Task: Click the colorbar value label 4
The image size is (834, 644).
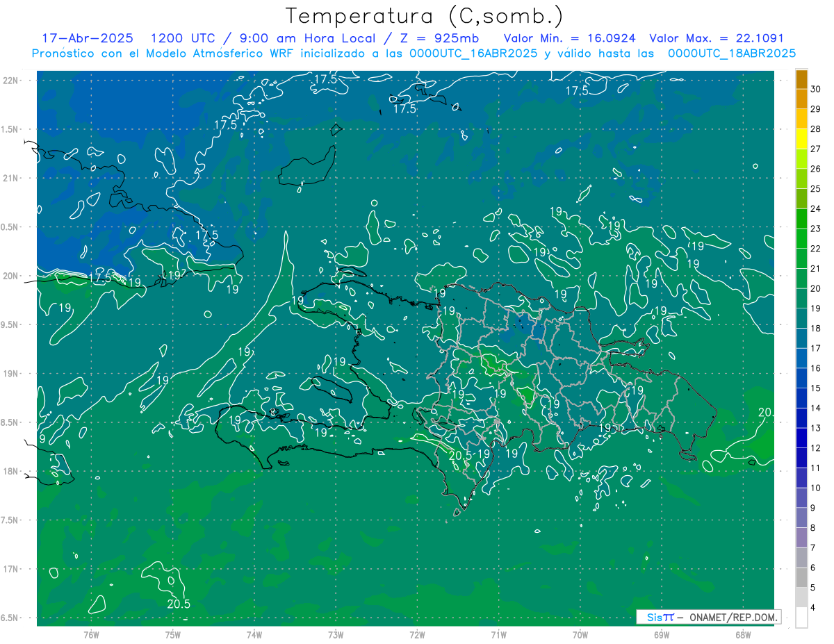Action: coord(814,608)
